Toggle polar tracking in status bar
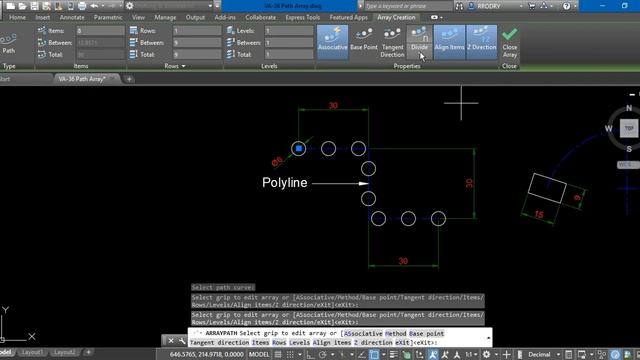This screenshot has height=360, width=640. [x=322, y=354]
